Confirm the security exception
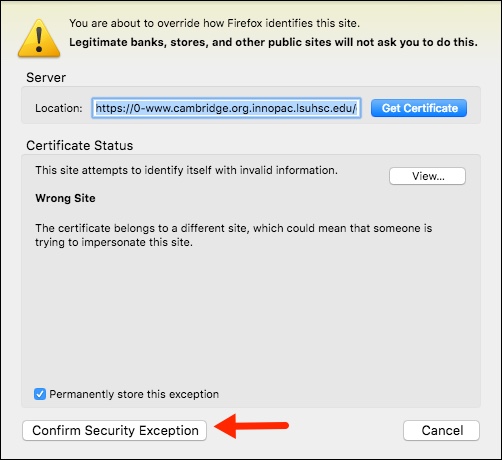The width and height of the screenshot is (502, 460). [x=115, y=430]
